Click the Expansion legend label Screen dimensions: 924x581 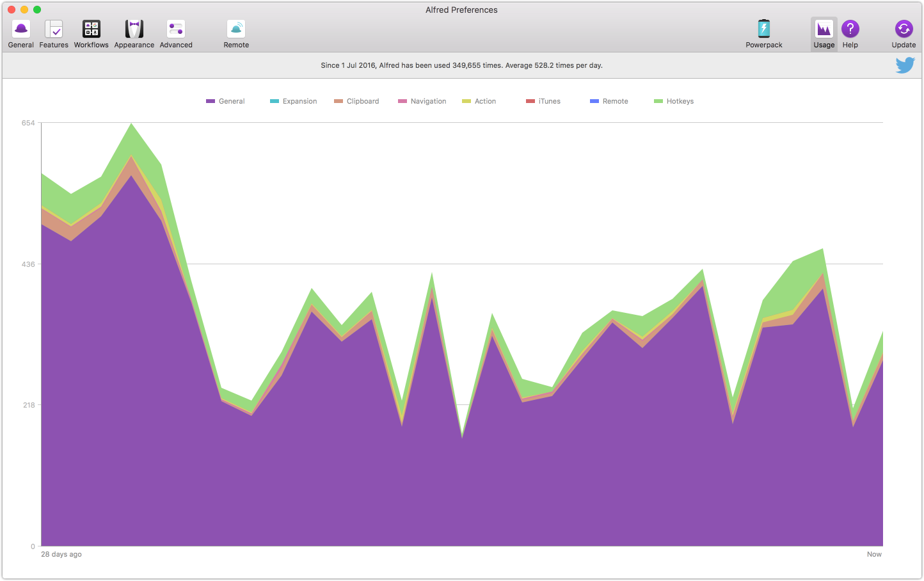pos(300,101)
